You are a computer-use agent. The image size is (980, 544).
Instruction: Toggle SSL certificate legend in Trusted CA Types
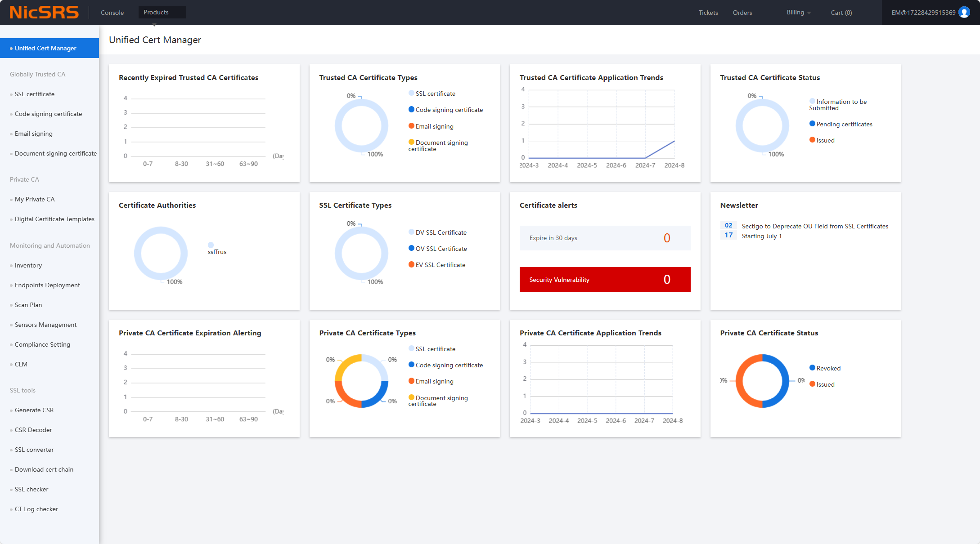[x=432, y=94]
